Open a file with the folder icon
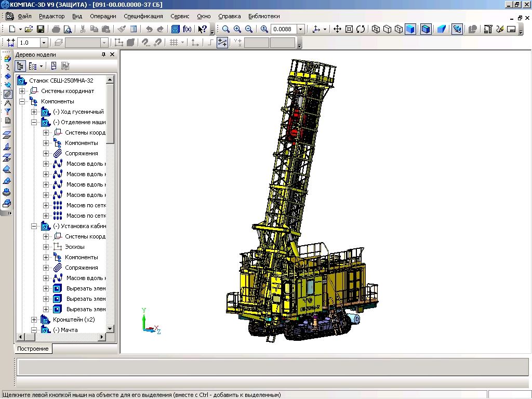This screenshot has height=399, width=532. (29, 29)
